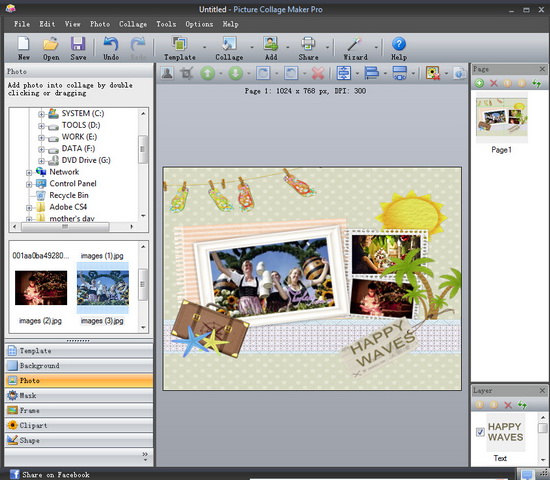
Task: Click the photo effects icon
Action: click(433, 73)
